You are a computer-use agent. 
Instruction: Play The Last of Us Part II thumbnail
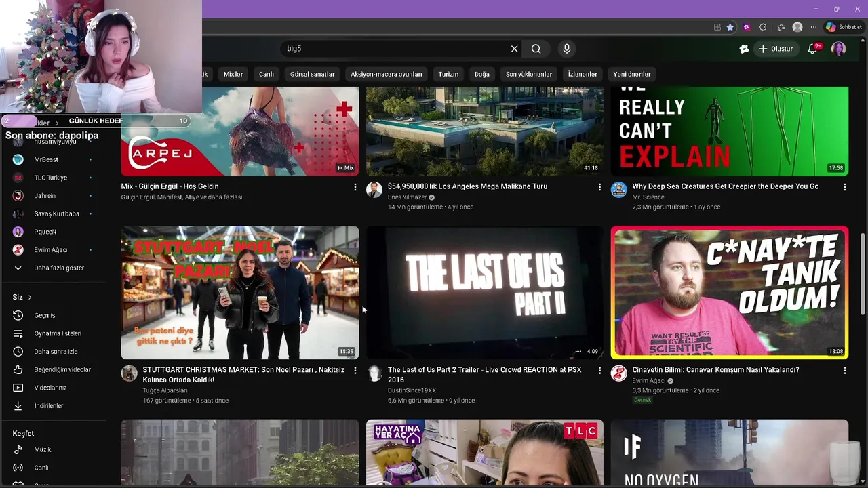click(485, 292)
